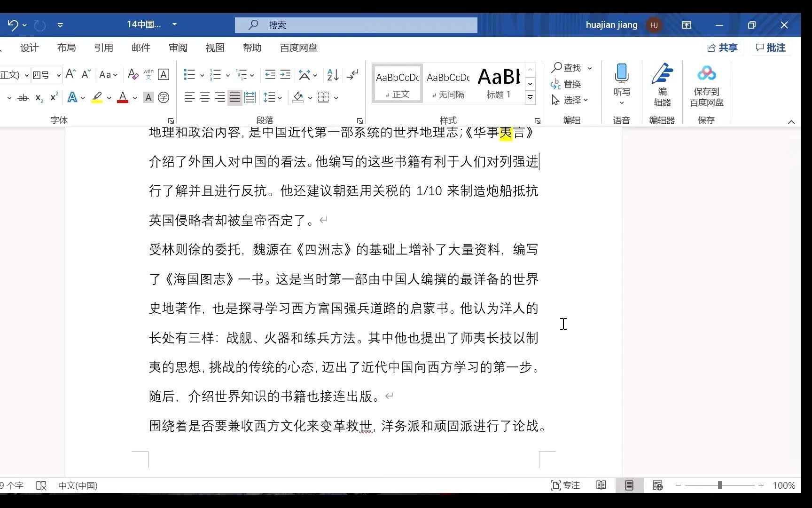The height and width of the screenshot is (508, 812).
Task: Open the font size 四号 dropdown
Action: coord(58,75)
